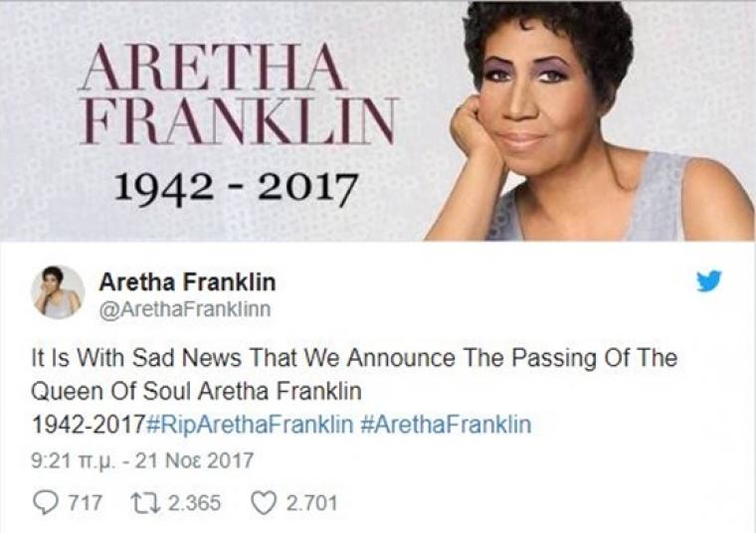Screen dimensions: 756x533
Task: Click the 2.365 retweets count
Action: (195, 503)
